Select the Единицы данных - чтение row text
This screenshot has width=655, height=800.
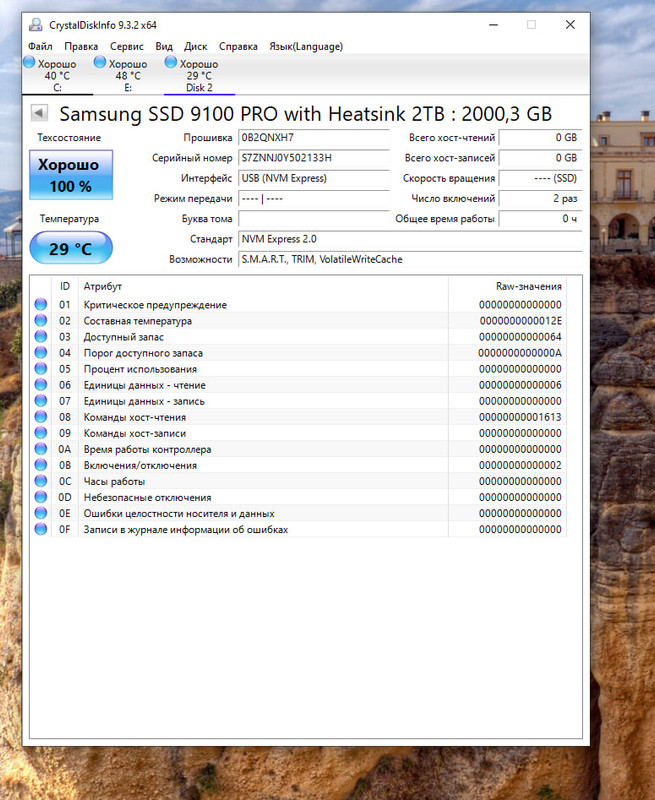(x=145, y=385)
